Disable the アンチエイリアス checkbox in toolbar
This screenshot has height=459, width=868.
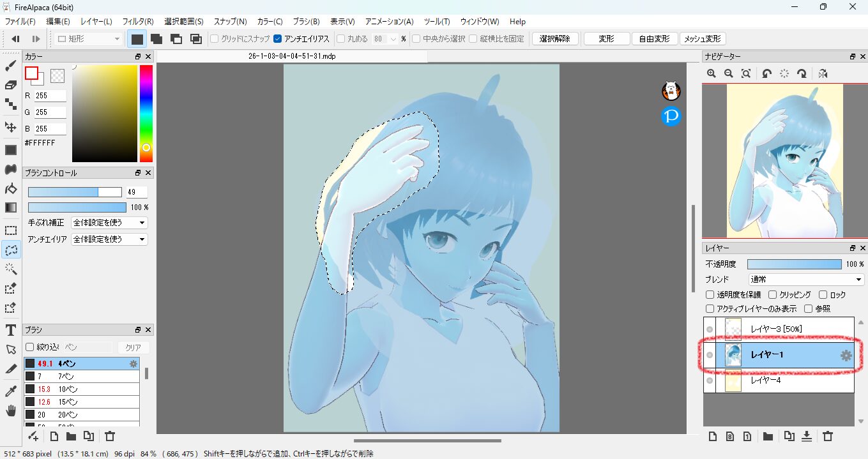pos(278,39)
